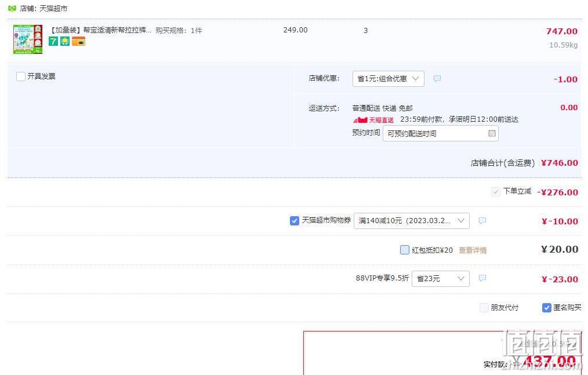
Task: Click the comment icon beside 店铺优惠 dropdown
Action: (437, 79)
